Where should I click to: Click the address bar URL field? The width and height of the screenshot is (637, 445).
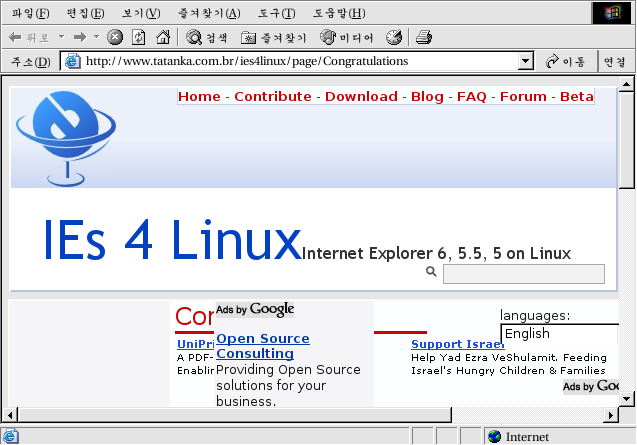296,61
